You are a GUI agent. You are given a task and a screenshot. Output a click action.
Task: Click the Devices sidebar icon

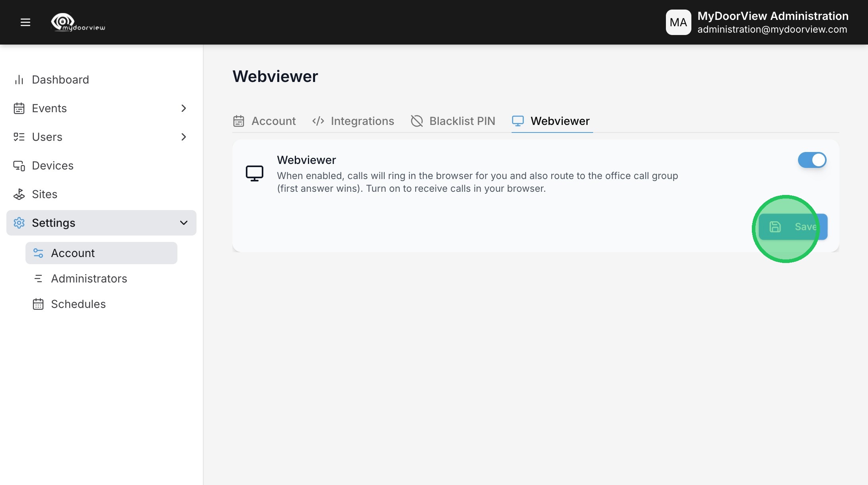tap(19, 166)
